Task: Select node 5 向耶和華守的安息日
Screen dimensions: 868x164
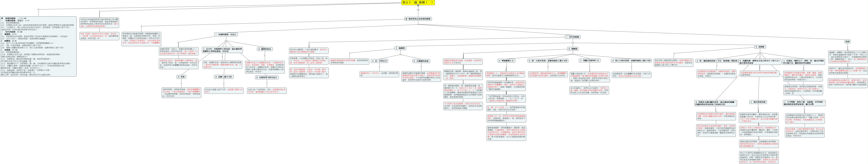Action: point(267,77)
